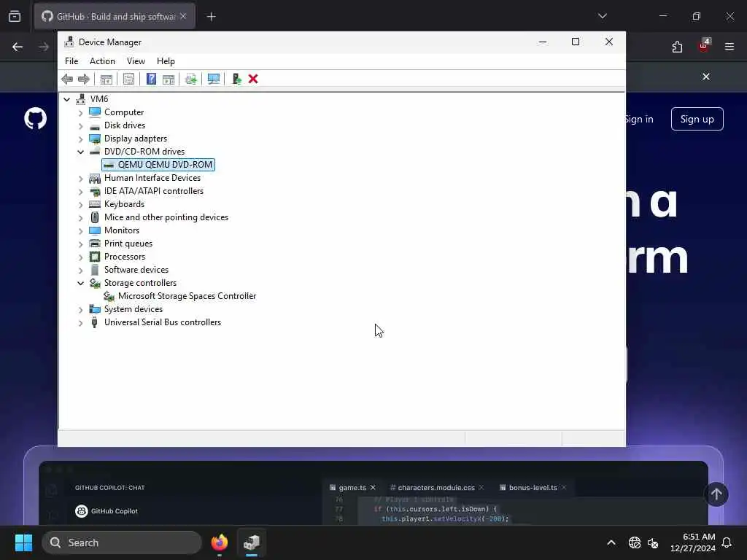747x560 pixels.
Task: Expand the IDE ATA/ATAPI controllers chevron
Action: [80, 192]
